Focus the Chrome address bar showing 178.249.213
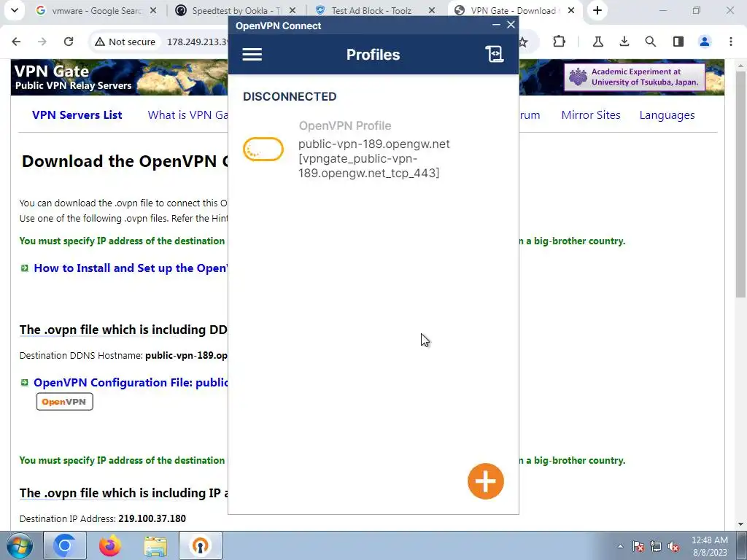Screen dimensions: 747x560 [x=197, y=42]
